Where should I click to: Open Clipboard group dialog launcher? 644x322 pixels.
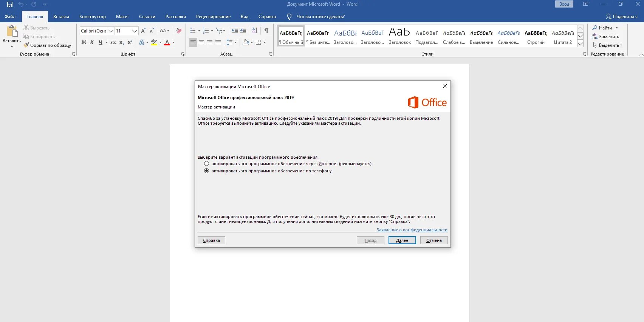(74, 54)
